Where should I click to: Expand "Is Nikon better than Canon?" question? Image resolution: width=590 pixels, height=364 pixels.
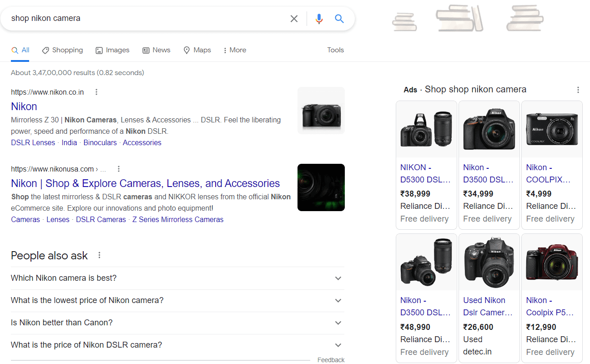(x=338, y=323)
